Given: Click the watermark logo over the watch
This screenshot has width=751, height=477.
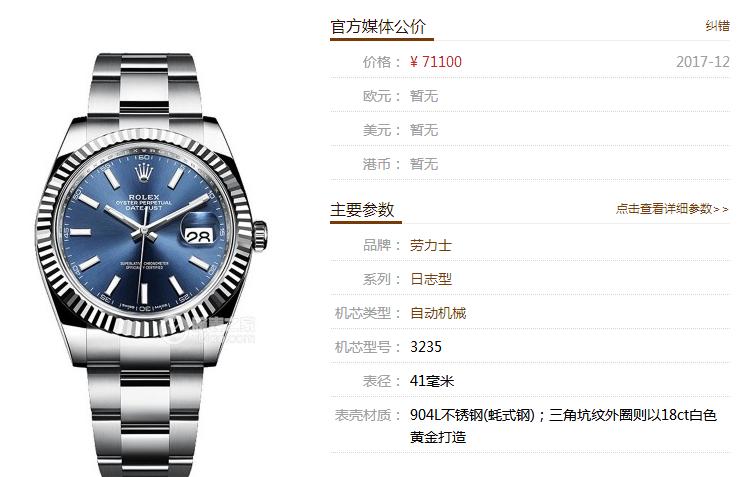Looking at the screenshot, I should [x=211, y=329].
